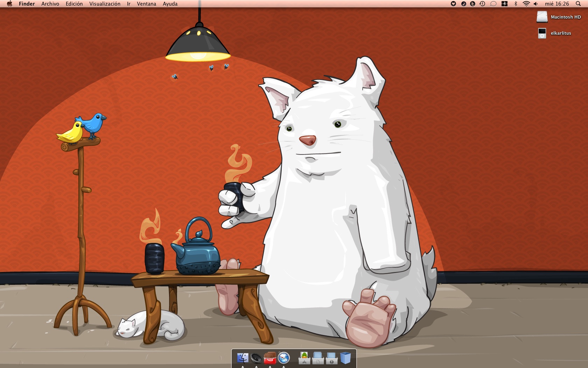Viewport: 588px width, 368px height.
Task: Click the clock showing mié 16:26
Action: tap(557, 4)
